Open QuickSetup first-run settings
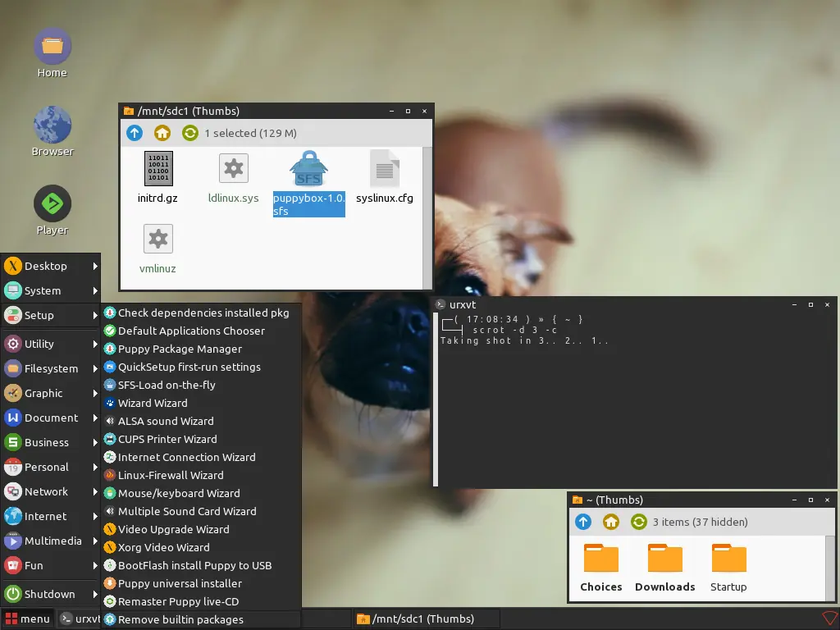Screen dimensions: 840x630 pyautogui.click(x=202, y=367)
